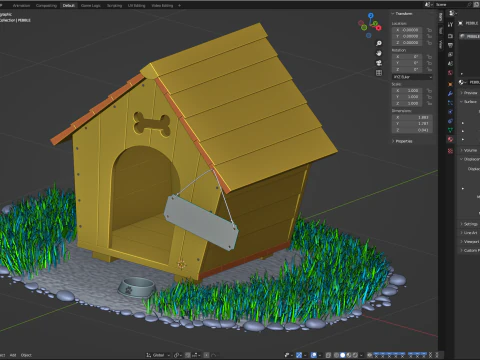
Task: Toggle lock for Location X
Action: click(x=429, y=30)
